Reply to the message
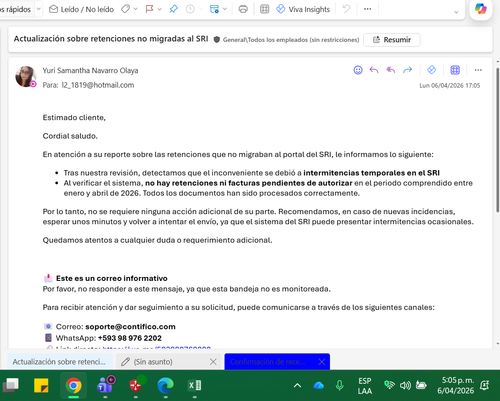This screenshot has width=500, height=401. point(374,70)
